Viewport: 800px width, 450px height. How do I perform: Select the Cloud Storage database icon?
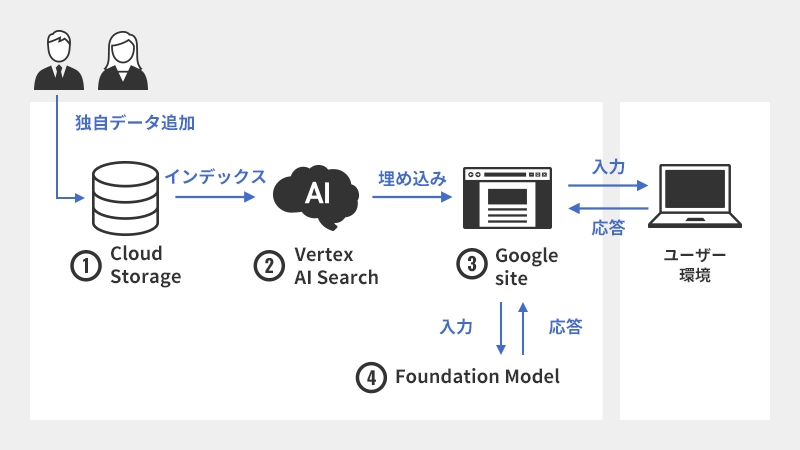pos(124,197)
